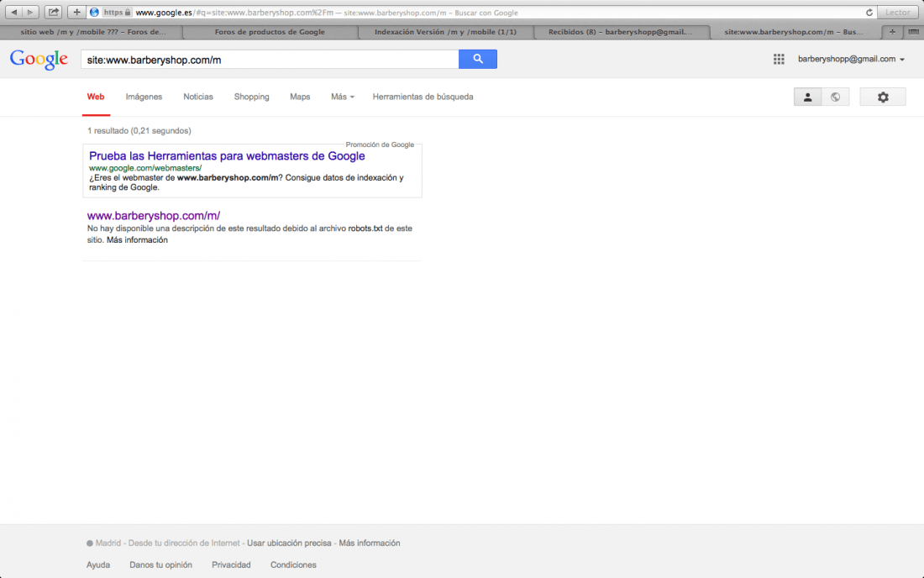Open Herramientas de búsqueda

(x=423, y=97)
